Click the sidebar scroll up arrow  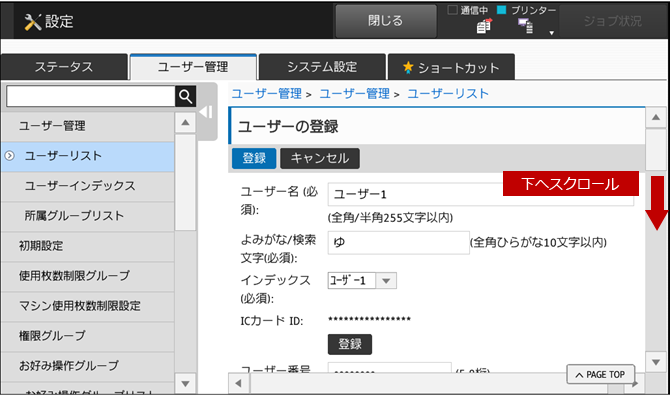pos(185,123)
